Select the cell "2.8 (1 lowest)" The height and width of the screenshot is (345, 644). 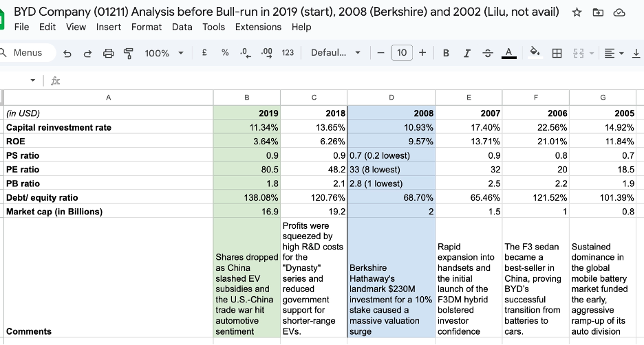click(391, 183)
